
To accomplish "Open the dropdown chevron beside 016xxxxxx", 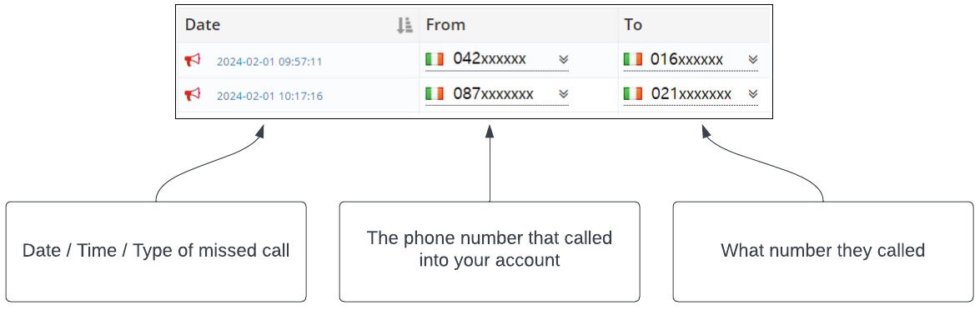I will point(753,59).
